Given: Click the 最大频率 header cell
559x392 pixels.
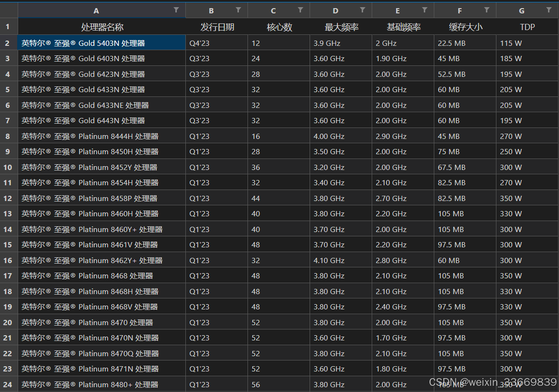Looking at the screenshot, I should 341,27.
